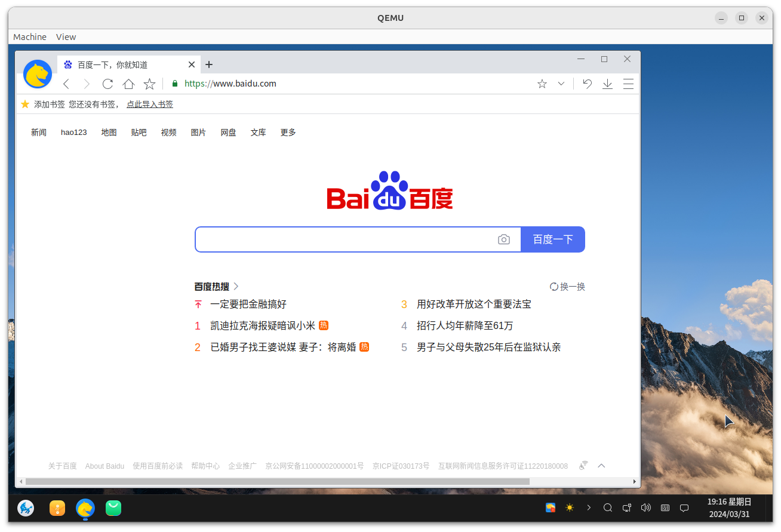The height and width of the screenshot is (532, 781).
Task: Open the 贴吧 navigation link
Action: (139, 133)
